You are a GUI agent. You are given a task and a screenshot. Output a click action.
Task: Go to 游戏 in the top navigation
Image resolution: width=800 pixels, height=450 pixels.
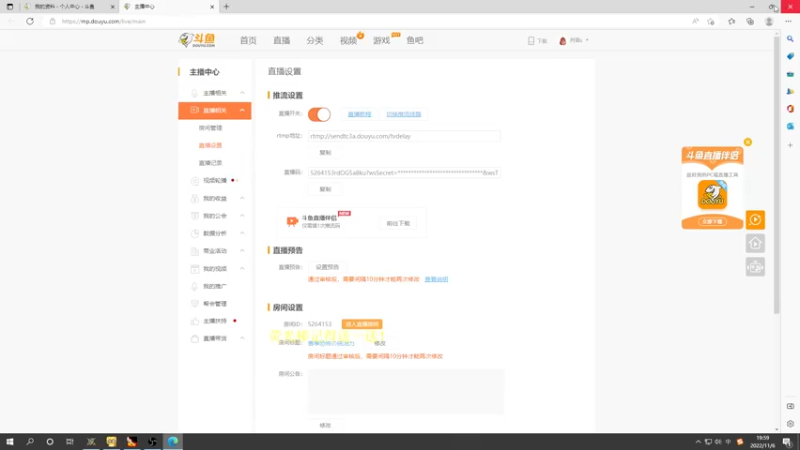click(381, 40)
